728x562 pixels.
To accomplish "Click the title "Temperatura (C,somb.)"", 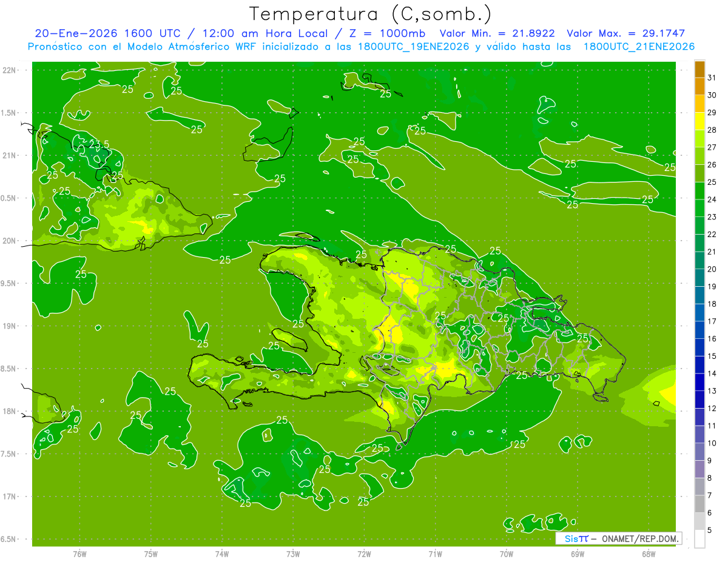I will 371,14.
